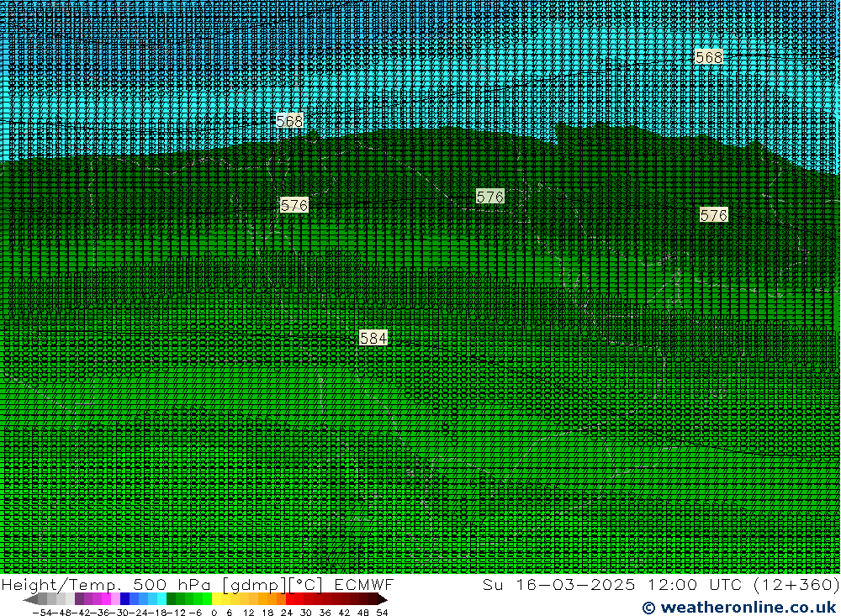Click the bright yellow legend swatch above 0
Screen dimensions: 841x616
pos(216,599)
